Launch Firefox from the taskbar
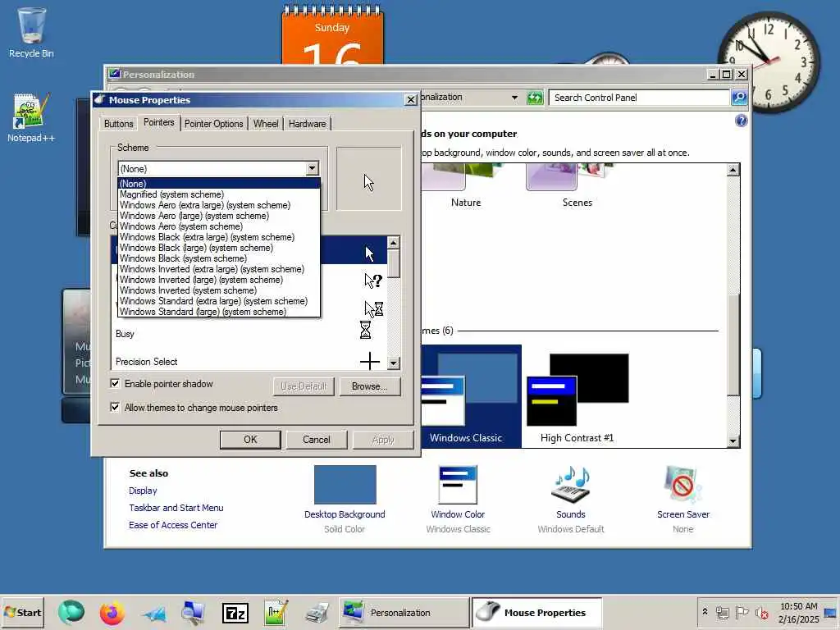The height and width of the screenshot is (630, 840). [x=112, y=612]
